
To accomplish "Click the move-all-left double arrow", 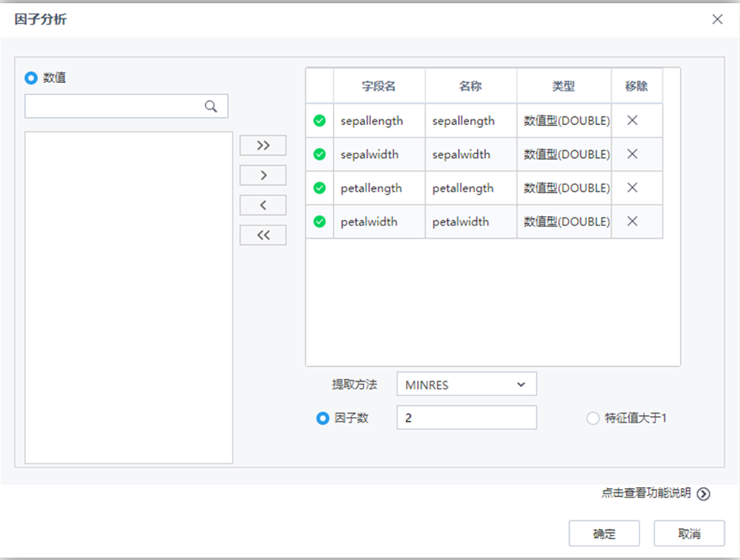I will 262,235.
